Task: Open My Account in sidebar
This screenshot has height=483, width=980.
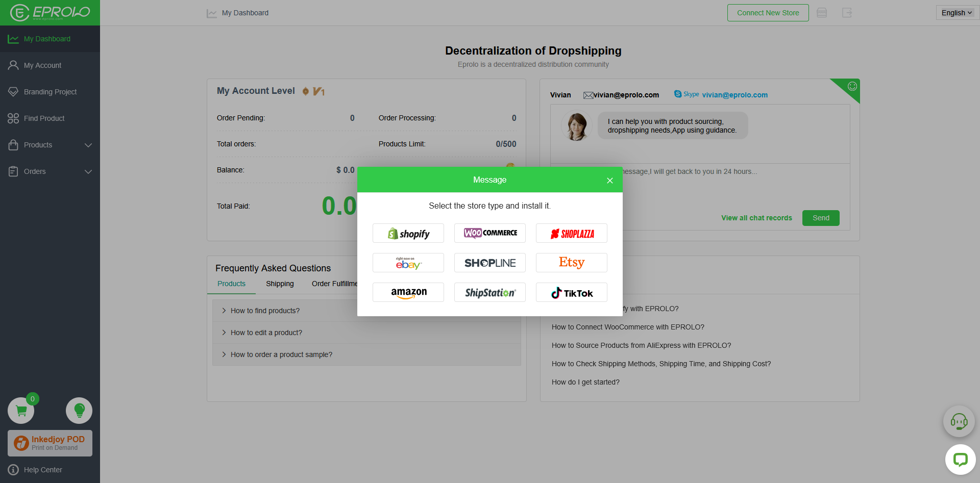Action: click(50, 65)
